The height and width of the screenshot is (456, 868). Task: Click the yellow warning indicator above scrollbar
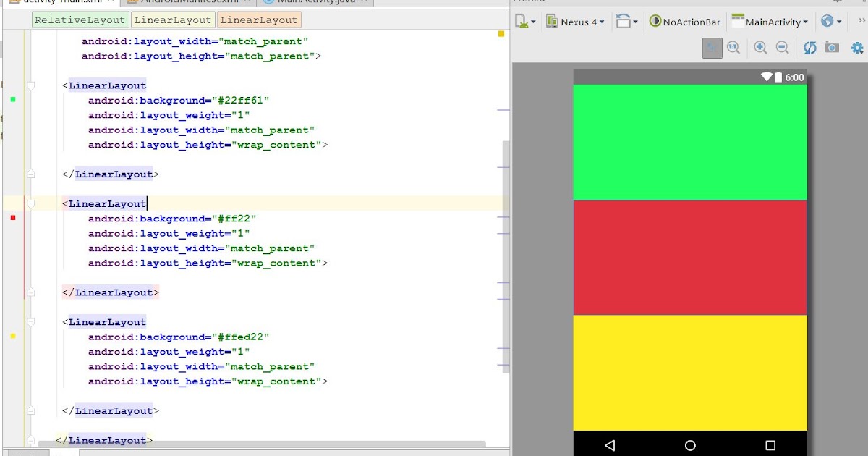[501, 33]
